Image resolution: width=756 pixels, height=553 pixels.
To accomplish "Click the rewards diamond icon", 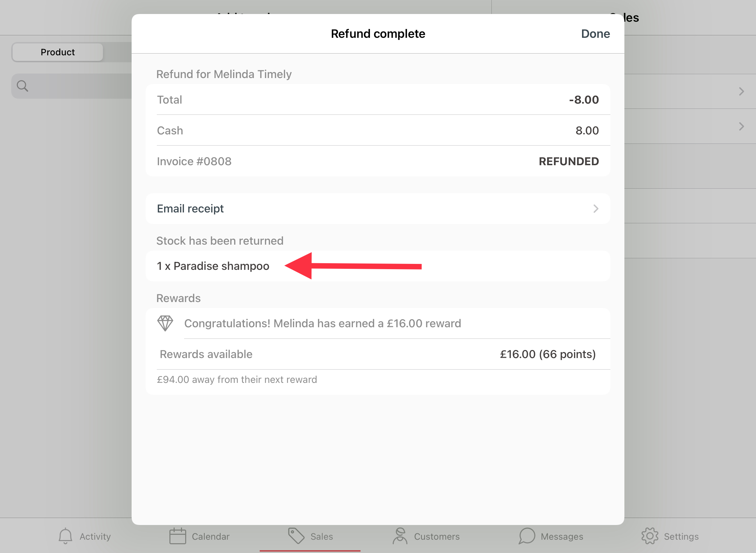I will tap(165, 323).
